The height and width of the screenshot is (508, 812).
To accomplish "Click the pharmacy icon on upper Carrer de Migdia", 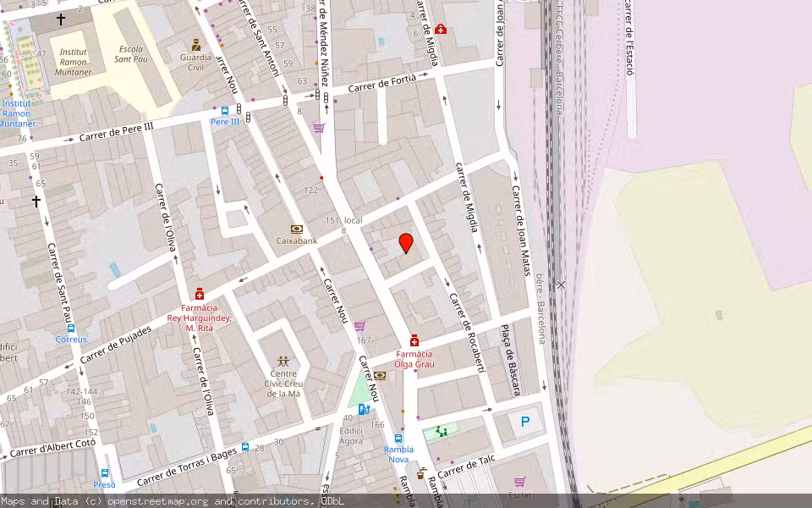I will 441,29.
